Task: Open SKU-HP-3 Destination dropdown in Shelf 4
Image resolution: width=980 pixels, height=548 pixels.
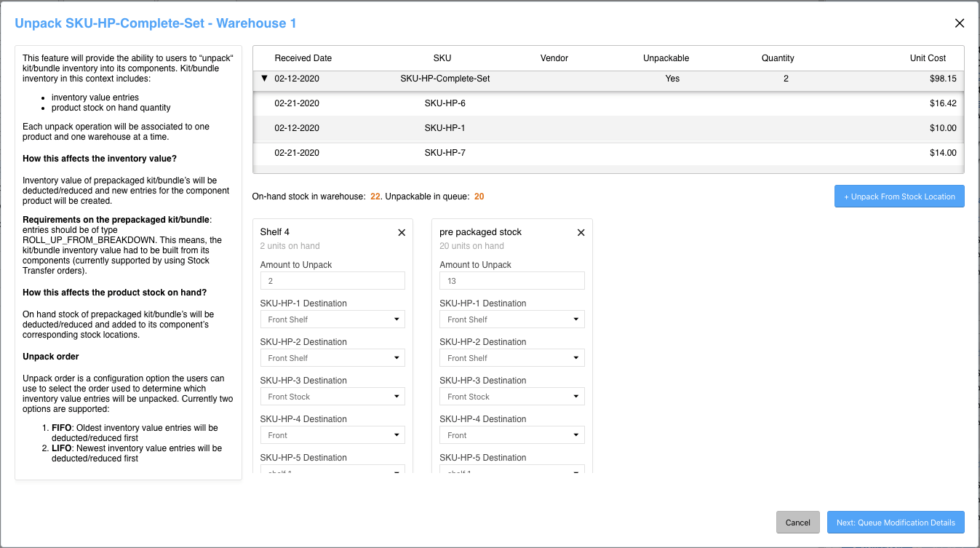Action: (x=332, y=396)
